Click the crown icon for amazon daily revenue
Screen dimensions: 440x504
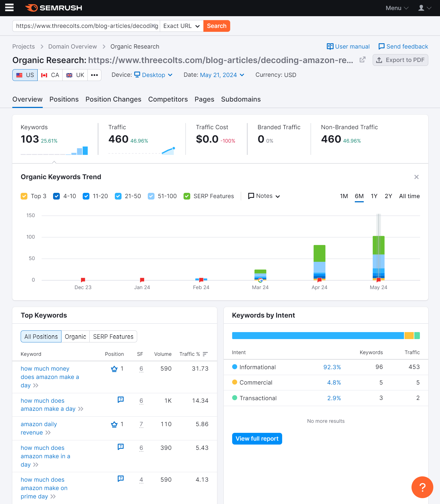click(114, 424)
